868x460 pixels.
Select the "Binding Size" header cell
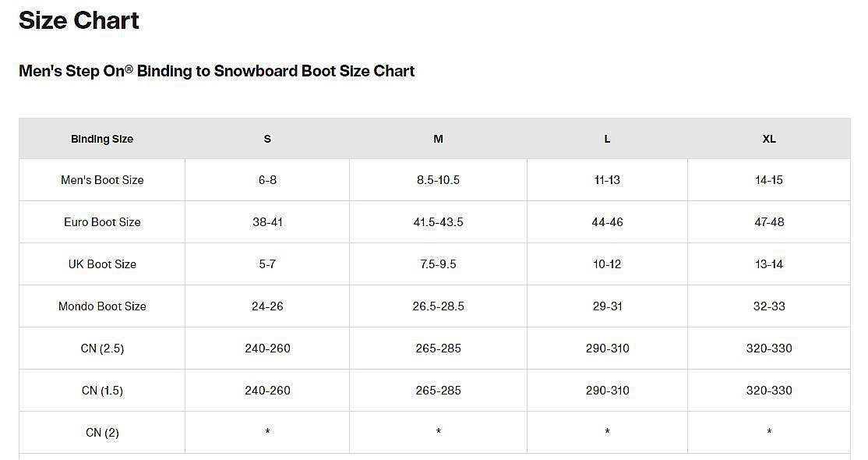coord(102,139)
